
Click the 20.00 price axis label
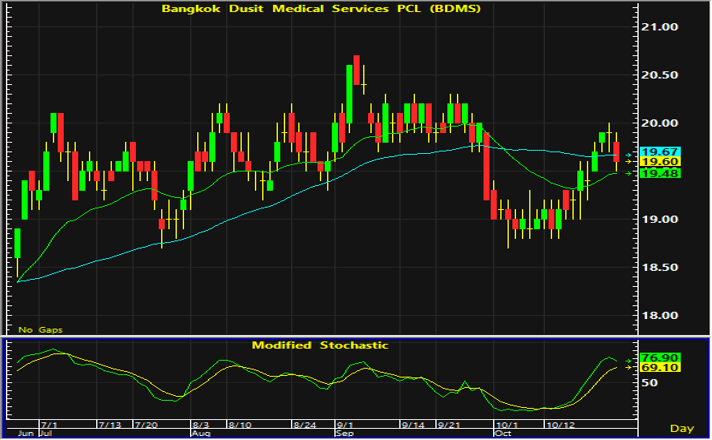click(659, 123)
